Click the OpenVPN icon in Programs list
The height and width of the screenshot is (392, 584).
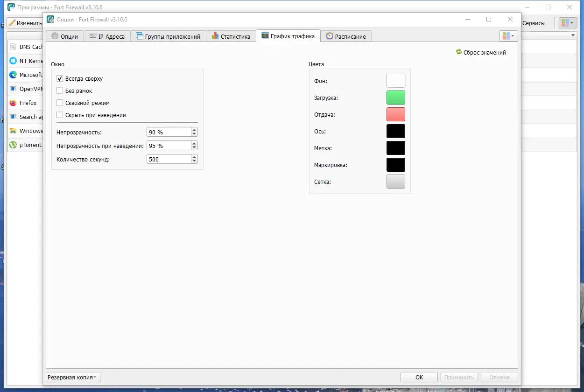tap(13, 89)
